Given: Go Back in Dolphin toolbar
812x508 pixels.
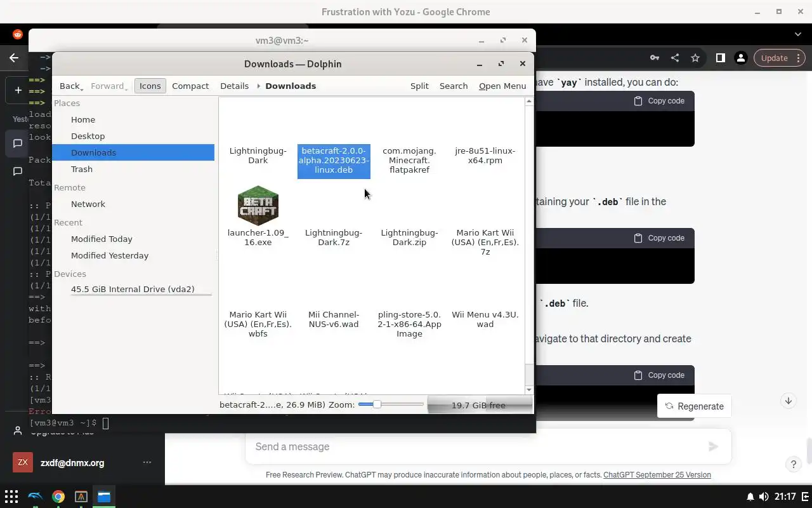Looking at the screenshot, I should pos(71,86).
